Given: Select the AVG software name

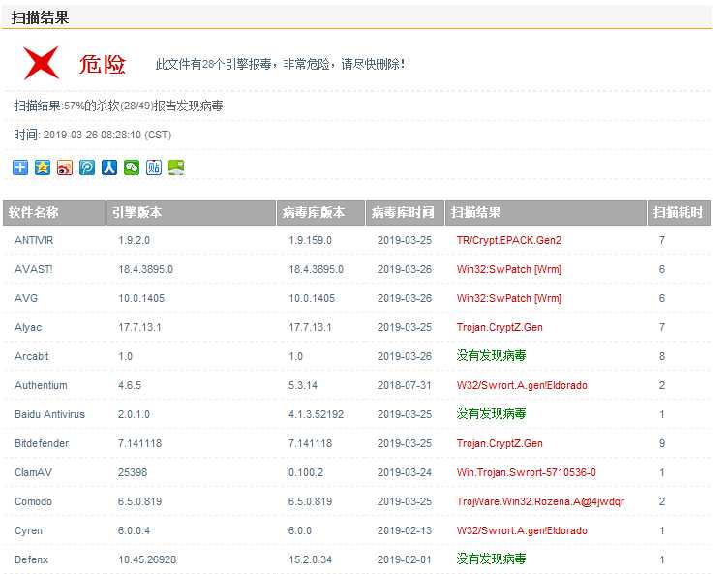Looking at the screenshot, I should 26,298.
